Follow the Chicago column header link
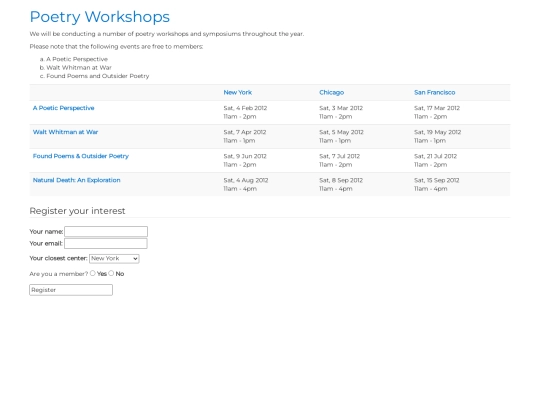540x405 pixels. tap(331, 92)
